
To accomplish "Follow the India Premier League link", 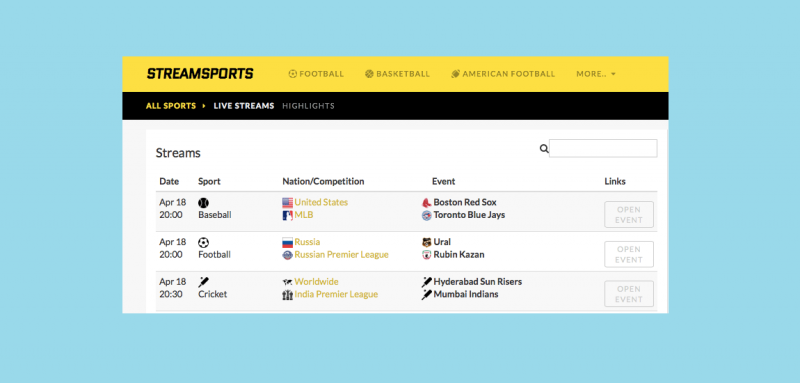I will click(336, 295).
